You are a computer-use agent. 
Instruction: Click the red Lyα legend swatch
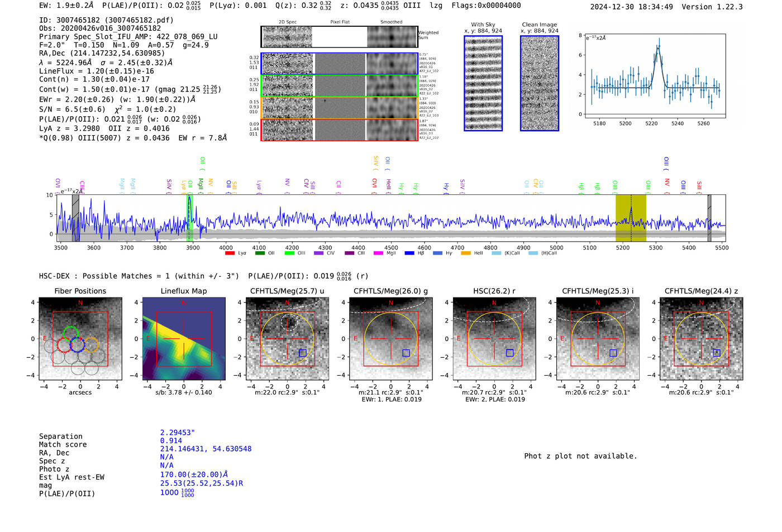[230, 253]
